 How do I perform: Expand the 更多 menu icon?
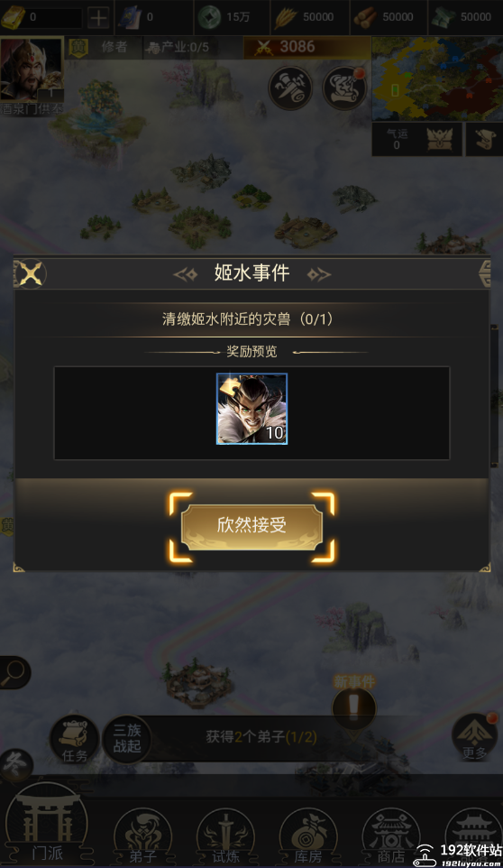pyautogui.click(x=474, y=737)
